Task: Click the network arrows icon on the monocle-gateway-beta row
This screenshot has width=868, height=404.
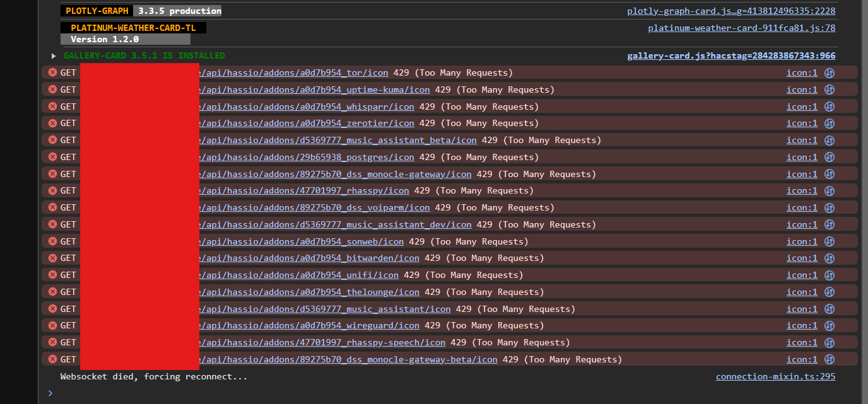Action: [x=830, y=359]
